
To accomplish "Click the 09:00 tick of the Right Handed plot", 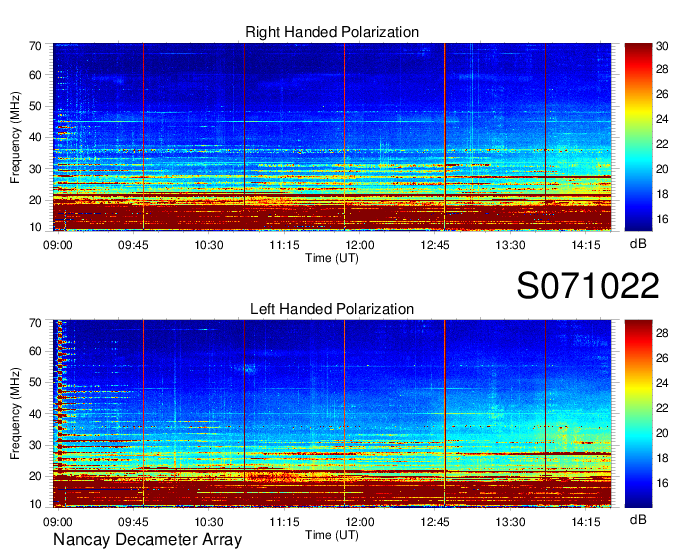I will coord(58,245).
